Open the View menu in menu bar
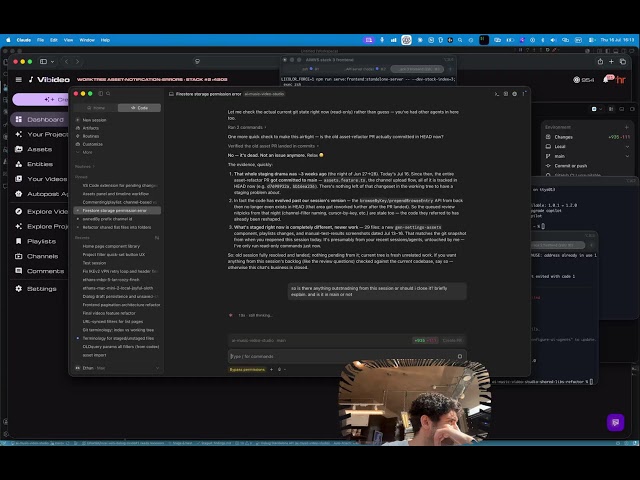 coord(69,40)
